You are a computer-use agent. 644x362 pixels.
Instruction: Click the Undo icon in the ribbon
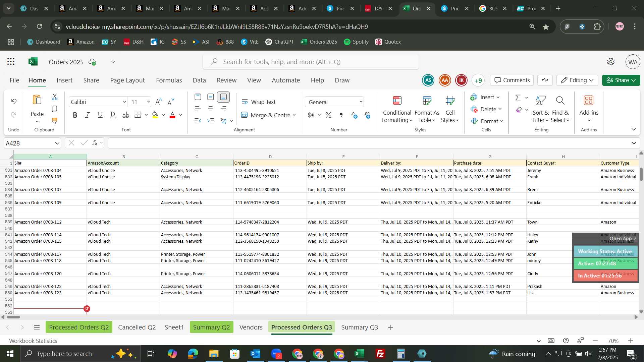click(x=14, y=101)
